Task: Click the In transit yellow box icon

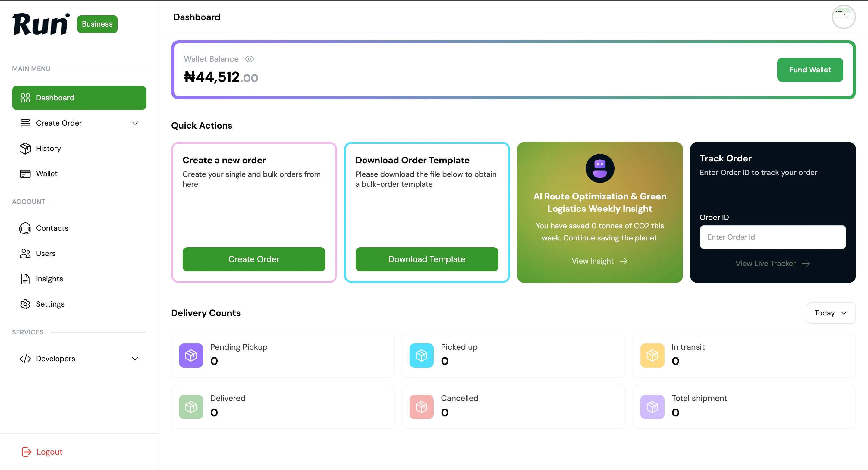Action: pyautogui.click(x=652, y=356)
